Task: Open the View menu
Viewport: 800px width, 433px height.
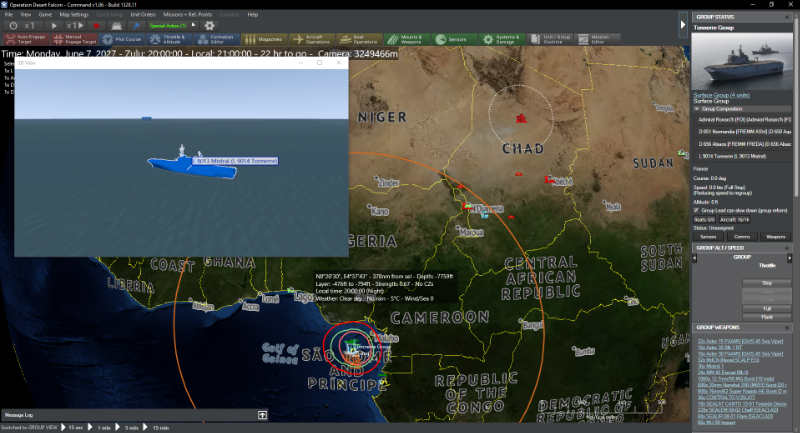Action: [26, 14]
